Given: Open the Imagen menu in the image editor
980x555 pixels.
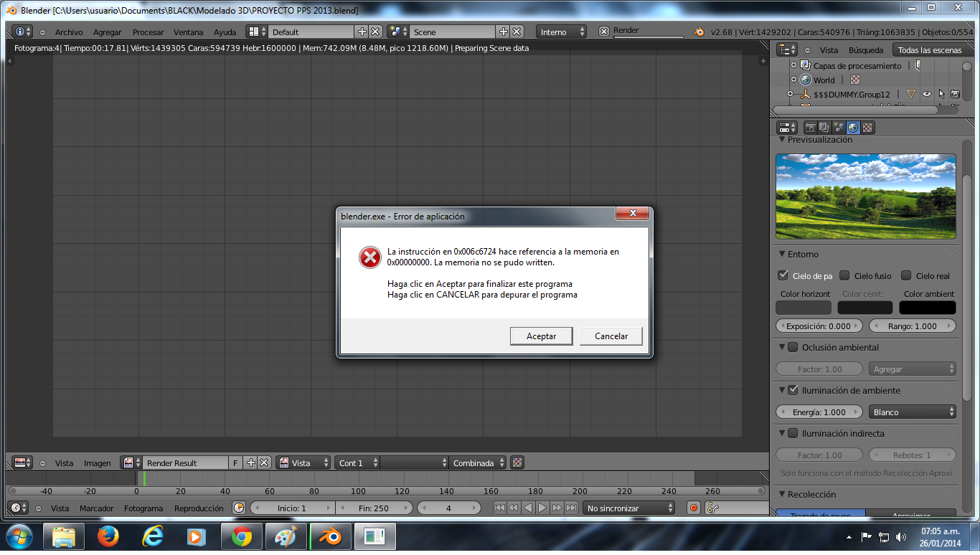Looking at the screenshot, I should coord(98,463).
